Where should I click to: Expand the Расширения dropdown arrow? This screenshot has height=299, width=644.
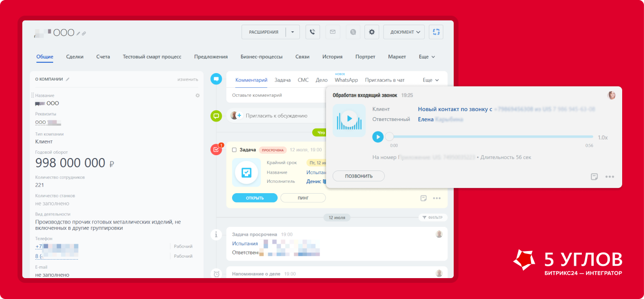pyautogui.click(x=292, y=32)
